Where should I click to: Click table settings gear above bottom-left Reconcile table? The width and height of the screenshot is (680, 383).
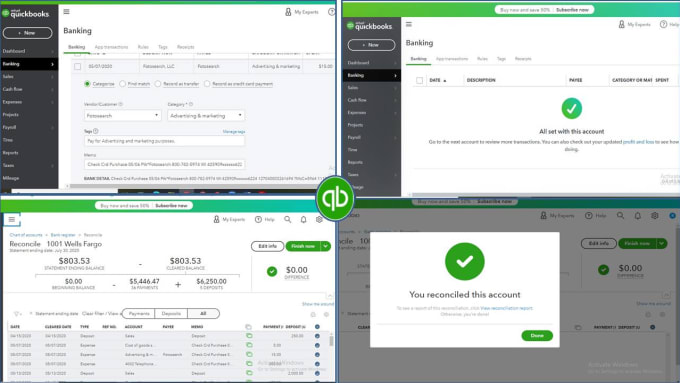click(x=326, y=314)
